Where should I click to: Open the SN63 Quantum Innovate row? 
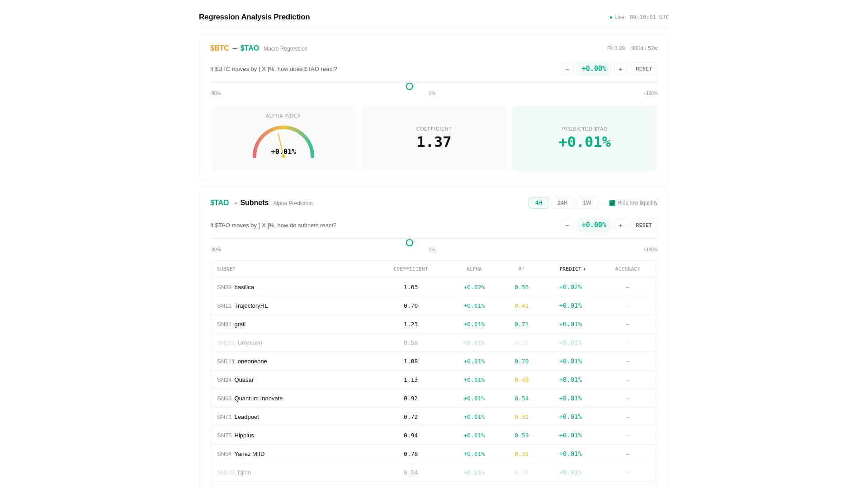tap(434, 398)
